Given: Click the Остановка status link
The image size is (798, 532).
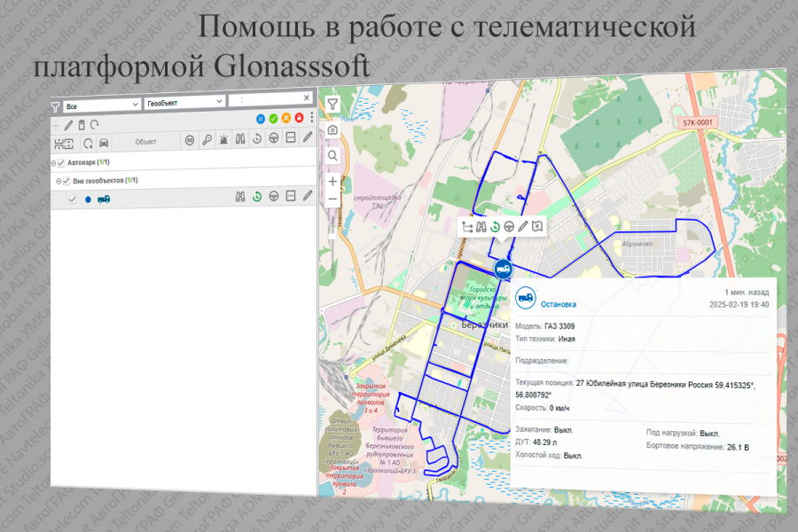Looking at the screenshot, I should point(559,304).
